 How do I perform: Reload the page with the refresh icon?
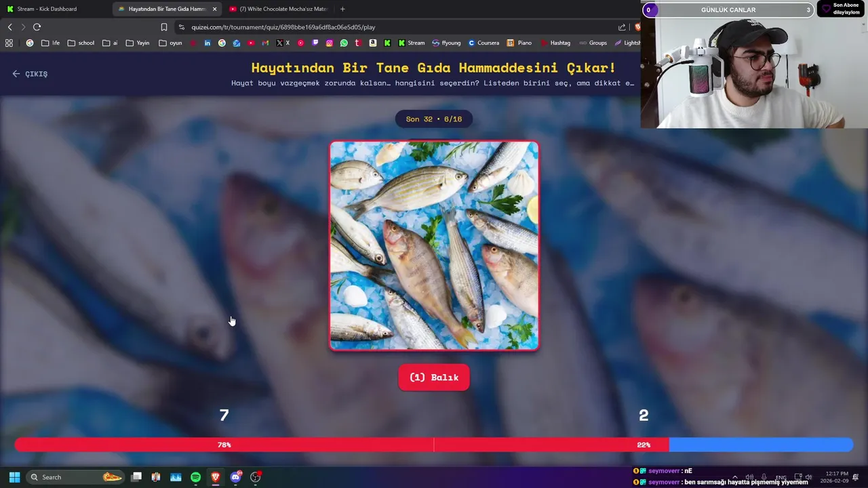37,27
